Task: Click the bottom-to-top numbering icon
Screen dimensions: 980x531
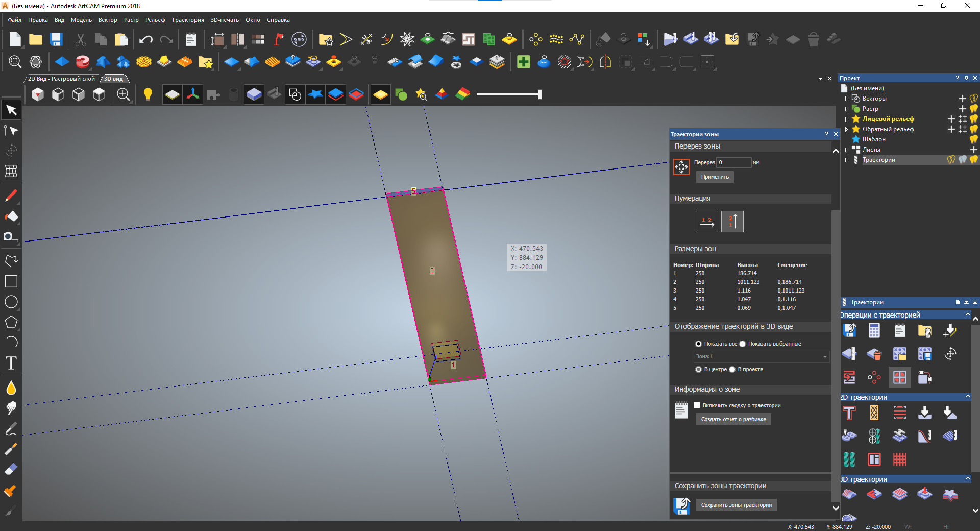Action: click(732, 222)
